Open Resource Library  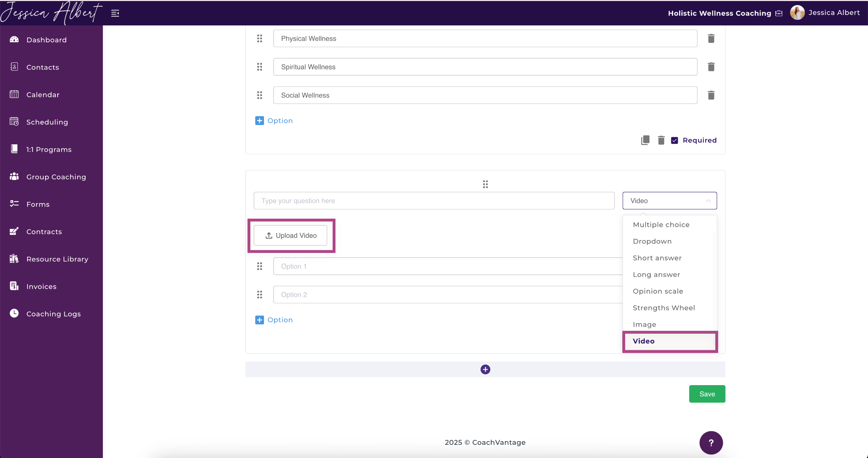coord(57,259)
